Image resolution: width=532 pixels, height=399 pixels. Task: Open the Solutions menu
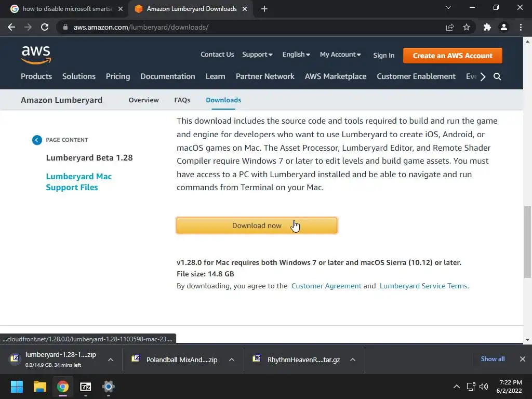point(79,76)
